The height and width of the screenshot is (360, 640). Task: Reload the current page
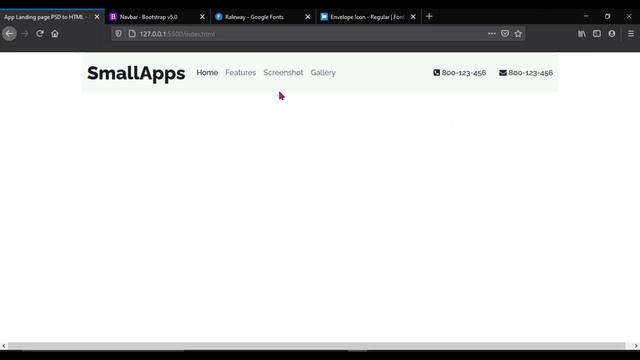[x=40, y=33]
